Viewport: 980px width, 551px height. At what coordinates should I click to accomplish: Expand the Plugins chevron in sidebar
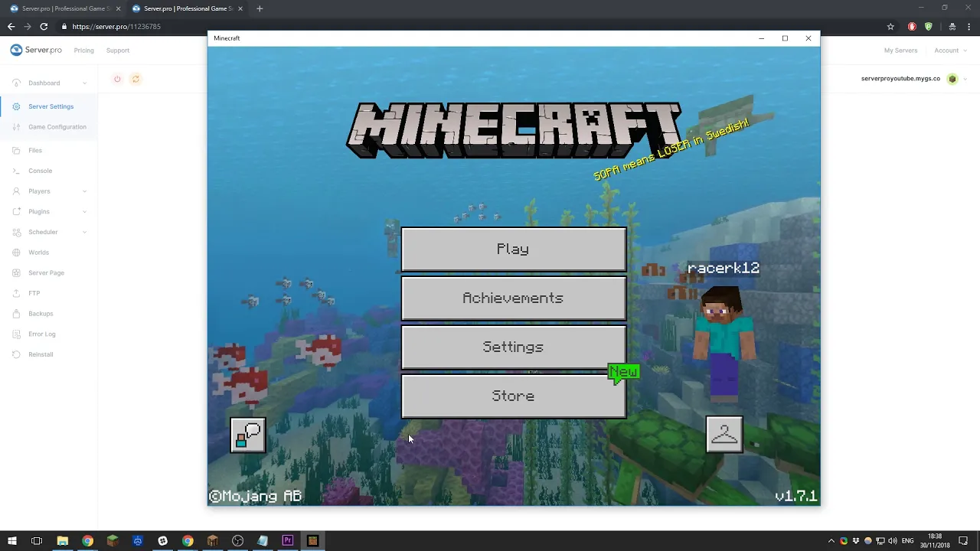pos(85,212)
